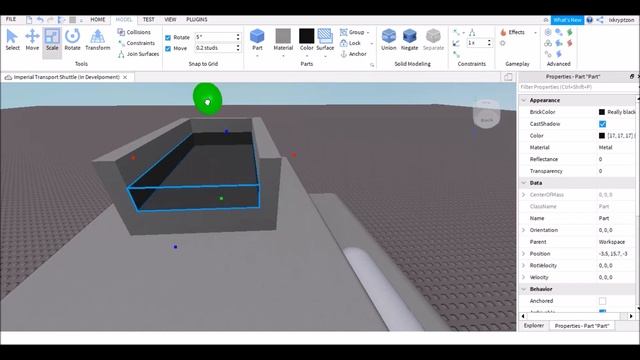Click the Group button
Viewport: 640px width, 360px height.
point(352,32)
